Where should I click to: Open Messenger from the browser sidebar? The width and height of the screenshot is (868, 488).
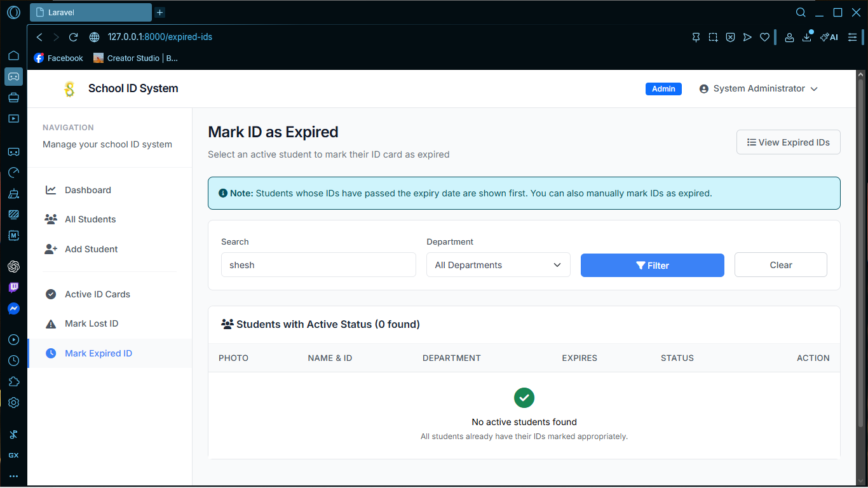pyautogui.click(x=13, y=309)
